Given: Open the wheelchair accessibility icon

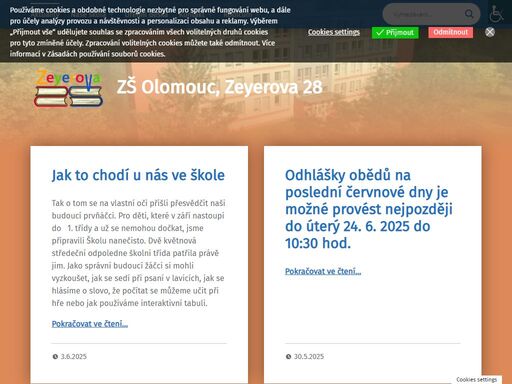Looking at the screenshot, I should pyautogui.click(x=496, y=14).
